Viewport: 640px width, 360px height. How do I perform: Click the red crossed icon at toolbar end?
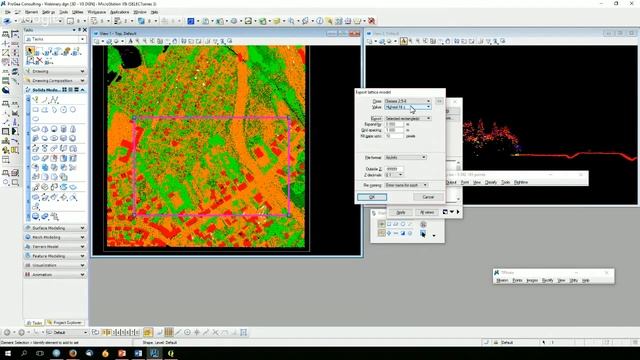pyautogui.click(x=371, y=21)
